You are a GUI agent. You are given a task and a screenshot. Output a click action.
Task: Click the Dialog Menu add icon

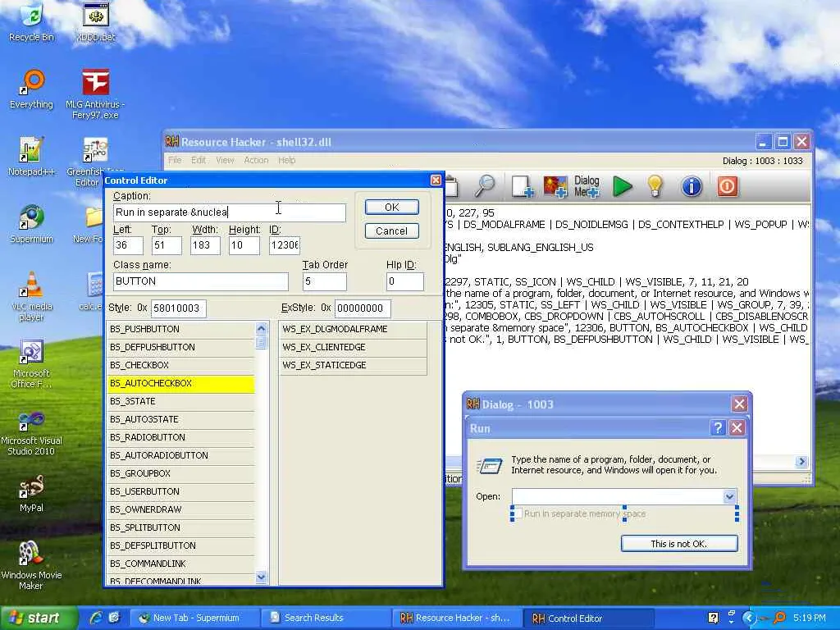587,186
